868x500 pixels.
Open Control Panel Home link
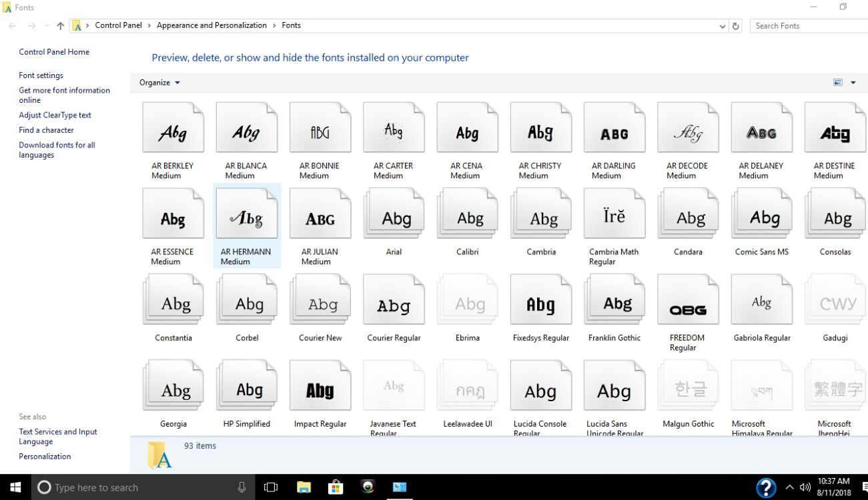[54, 52]
